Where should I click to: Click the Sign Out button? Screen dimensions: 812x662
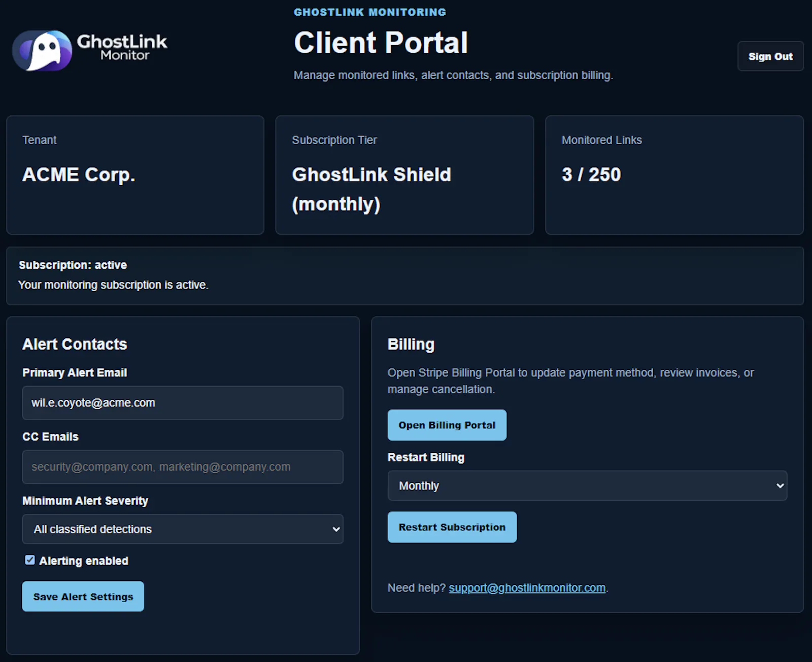click(x=770, y=56)
